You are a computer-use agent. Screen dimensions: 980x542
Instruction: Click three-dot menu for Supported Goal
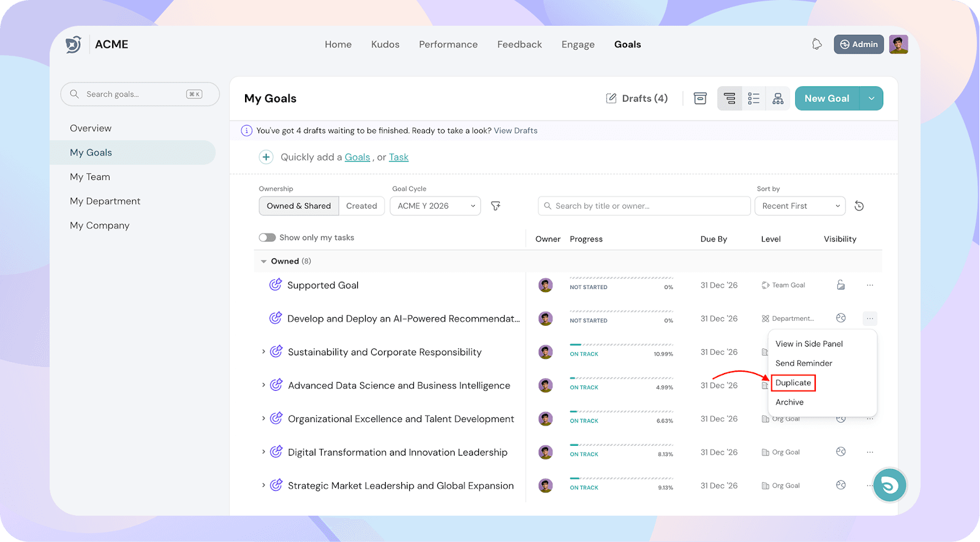(870, 285)
